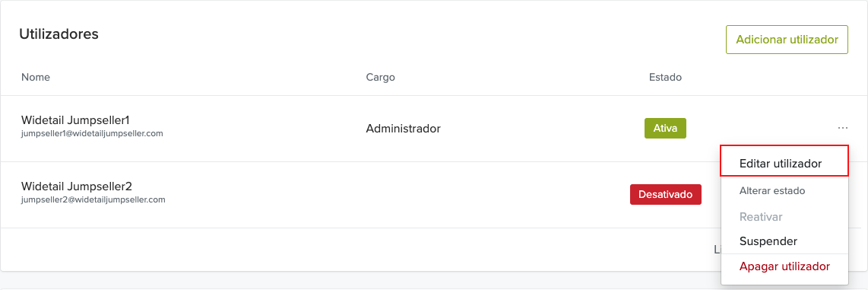
Task: Click the jumpseller1@widetailjumpseller.com email address
Action: click(92, 134)
